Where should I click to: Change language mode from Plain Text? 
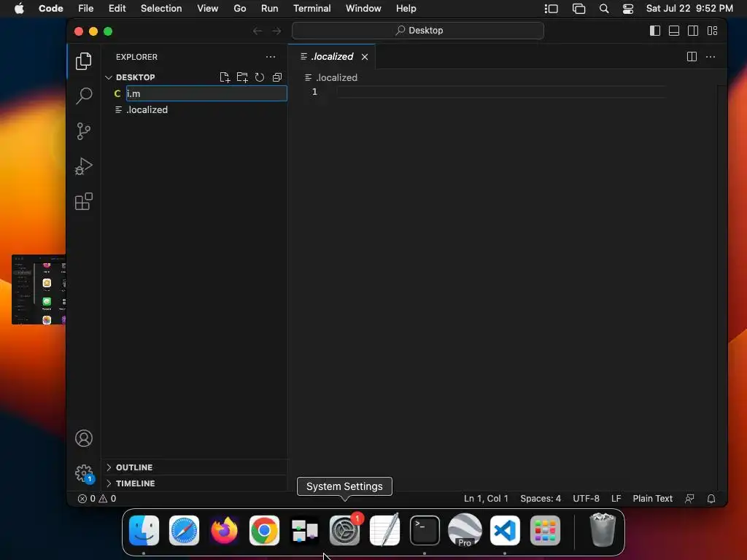point(652,499)
